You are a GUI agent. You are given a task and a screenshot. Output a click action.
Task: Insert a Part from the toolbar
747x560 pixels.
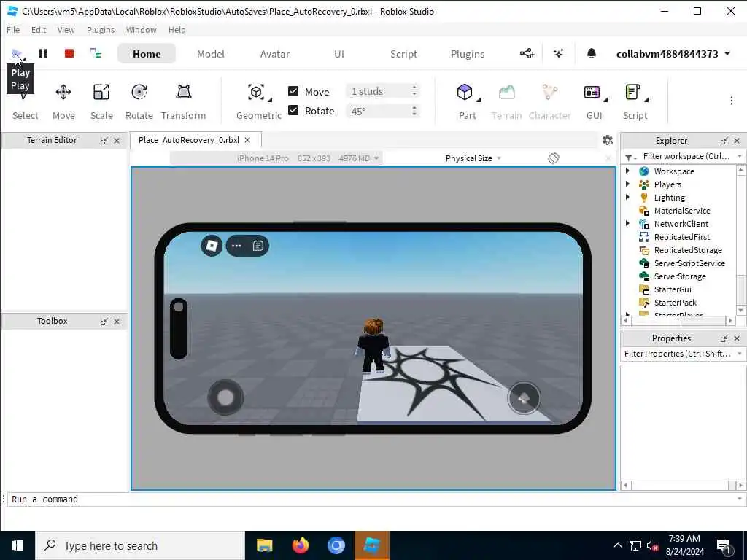coord(467,101)
